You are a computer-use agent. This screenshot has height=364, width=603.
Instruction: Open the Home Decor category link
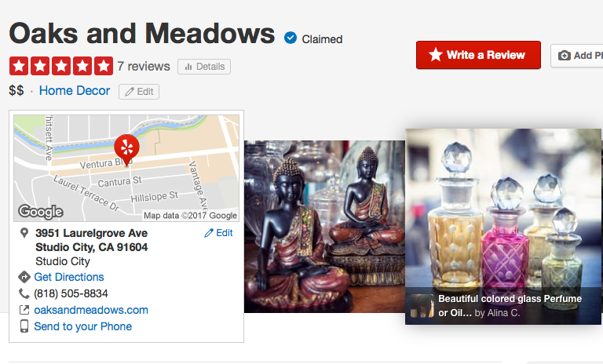tap(75, 91)
